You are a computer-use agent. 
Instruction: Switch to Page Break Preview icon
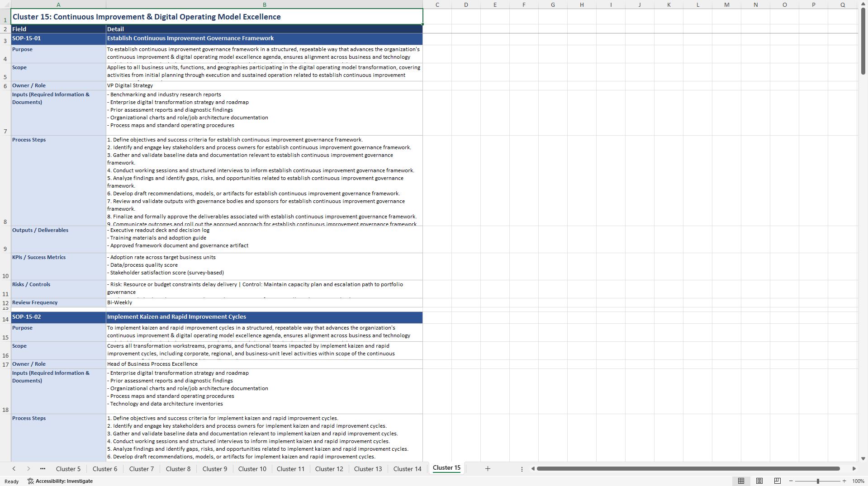(x=778, y=481)
